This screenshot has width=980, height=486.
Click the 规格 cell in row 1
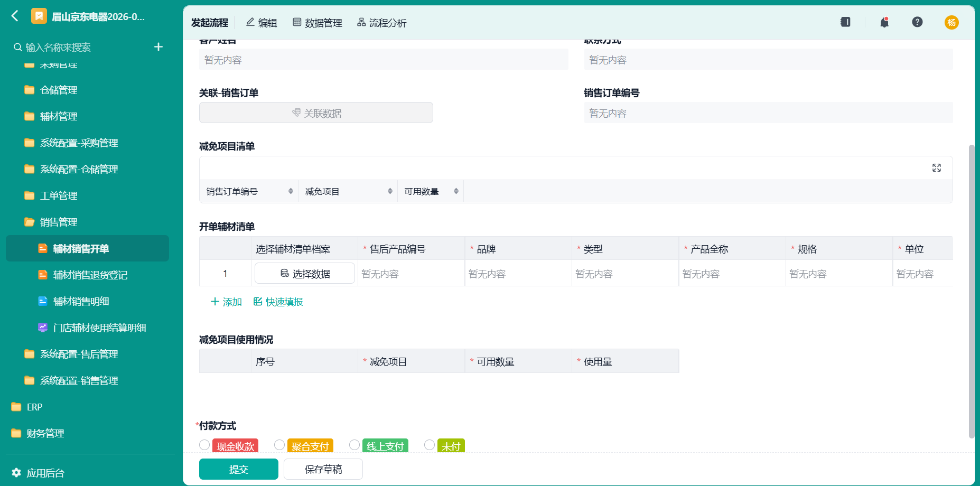pyautogui.click(x=839, y=273)
